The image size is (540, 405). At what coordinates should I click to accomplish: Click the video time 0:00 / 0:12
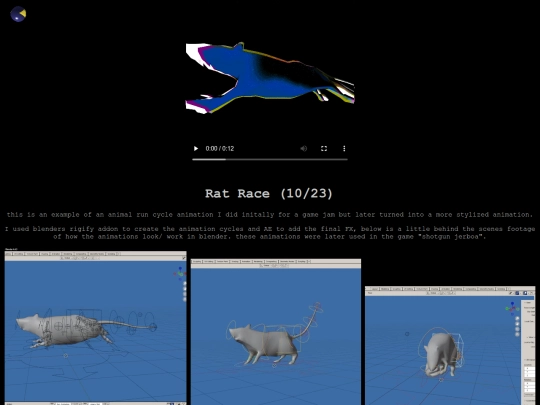coord(220,148)
